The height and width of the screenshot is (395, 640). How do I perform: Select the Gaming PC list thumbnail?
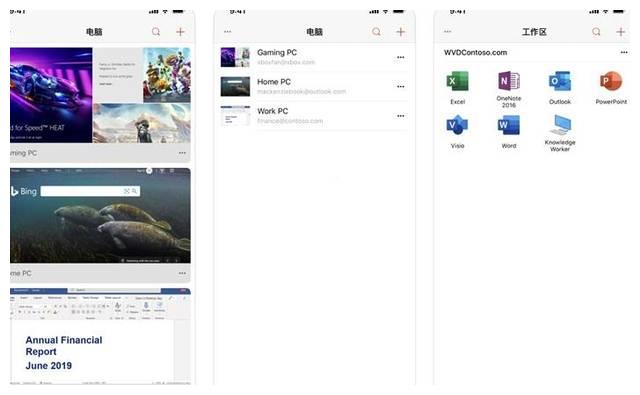(x=235, y=57)
